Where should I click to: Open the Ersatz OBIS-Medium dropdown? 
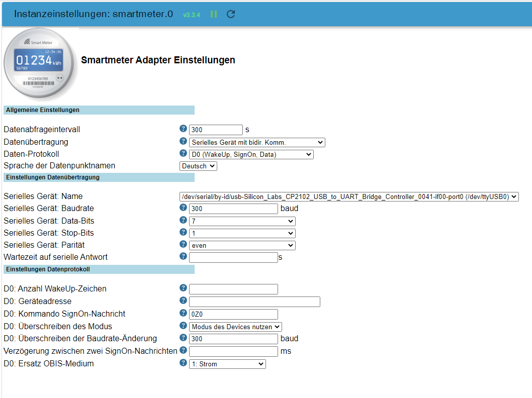click(227, 364)
